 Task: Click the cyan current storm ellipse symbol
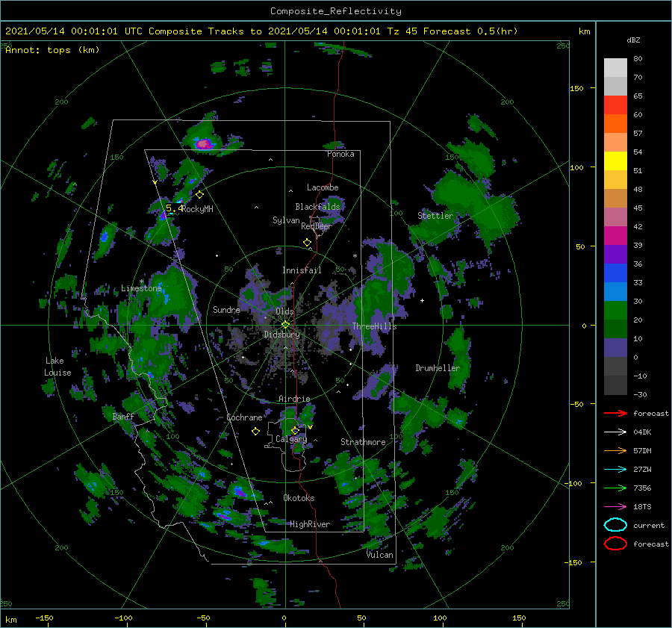pyautogui.click(x=615, y=525)
